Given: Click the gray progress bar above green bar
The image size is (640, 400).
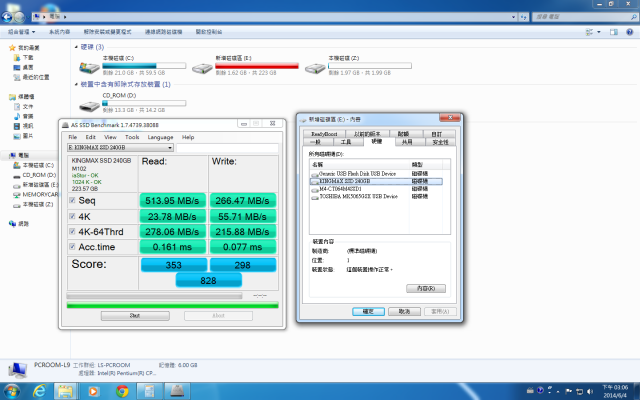Looking at the screenshot, I should (154, 296).
